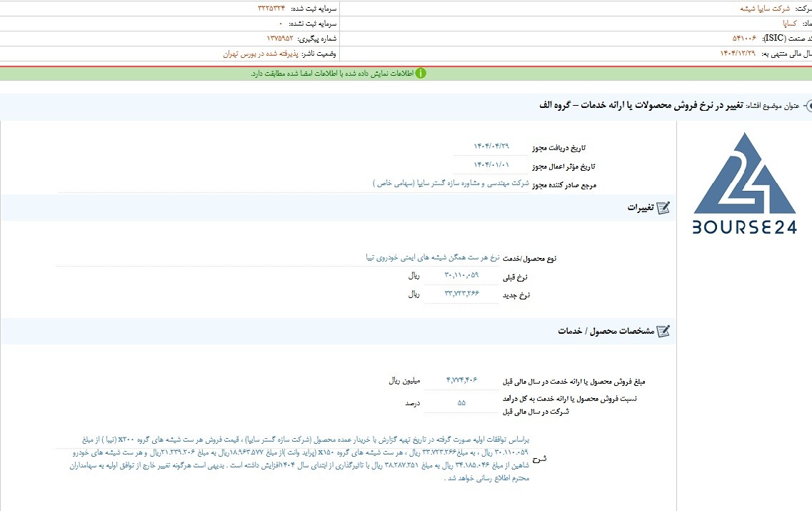
Task: Click the edit icon beside تغییرات heading
Action: (x=663, y=208)
